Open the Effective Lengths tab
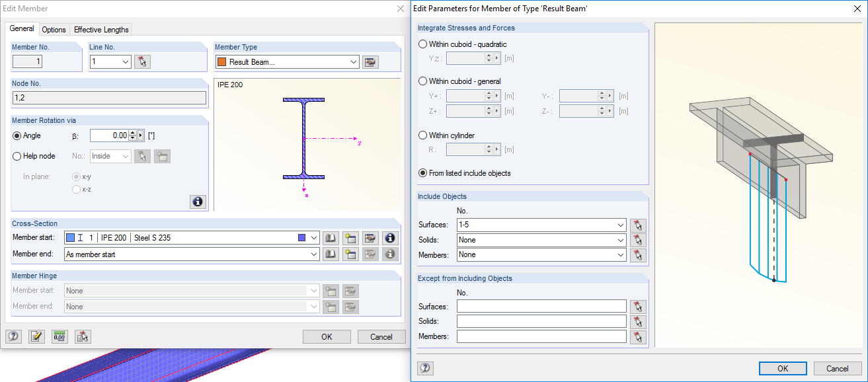Image resolution: width=868 pixels, height=382 pixels. (100, 29)
